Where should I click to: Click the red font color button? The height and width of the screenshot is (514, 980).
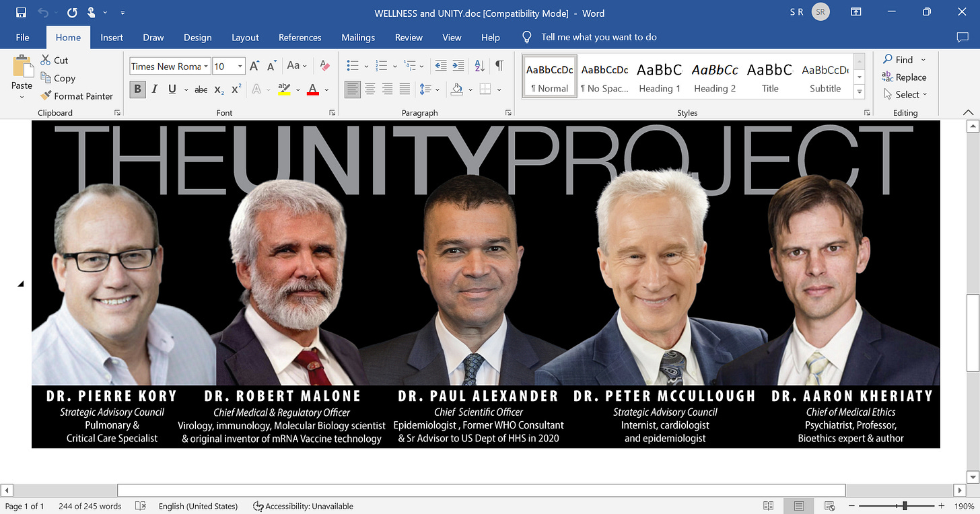312,89
